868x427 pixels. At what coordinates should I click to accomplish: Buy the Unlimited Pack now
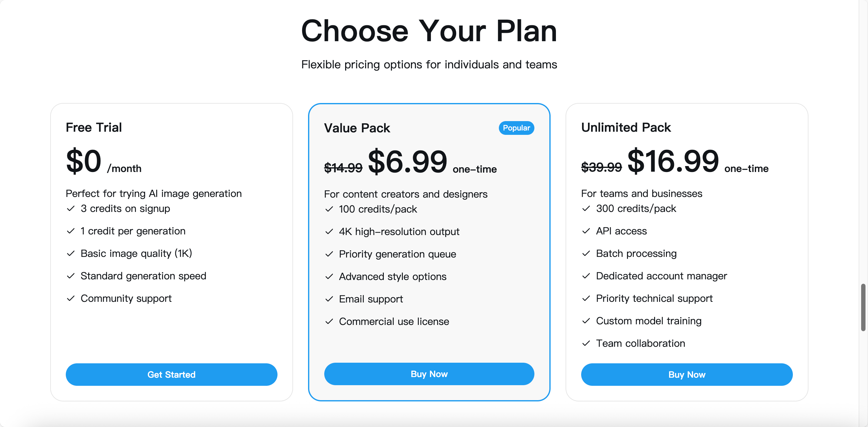pyautogui.click(x=687, y=374)
